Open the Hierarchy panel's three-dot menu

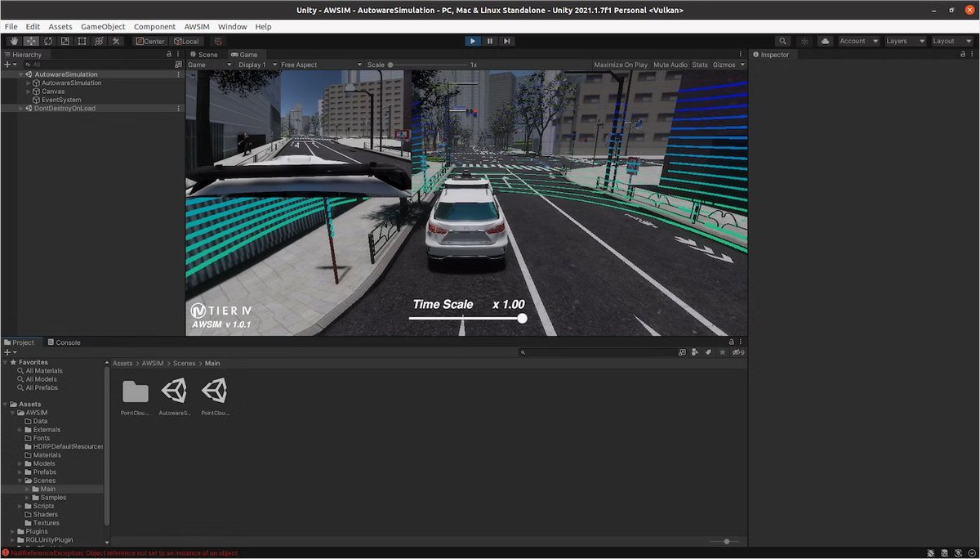pos(179,55)
